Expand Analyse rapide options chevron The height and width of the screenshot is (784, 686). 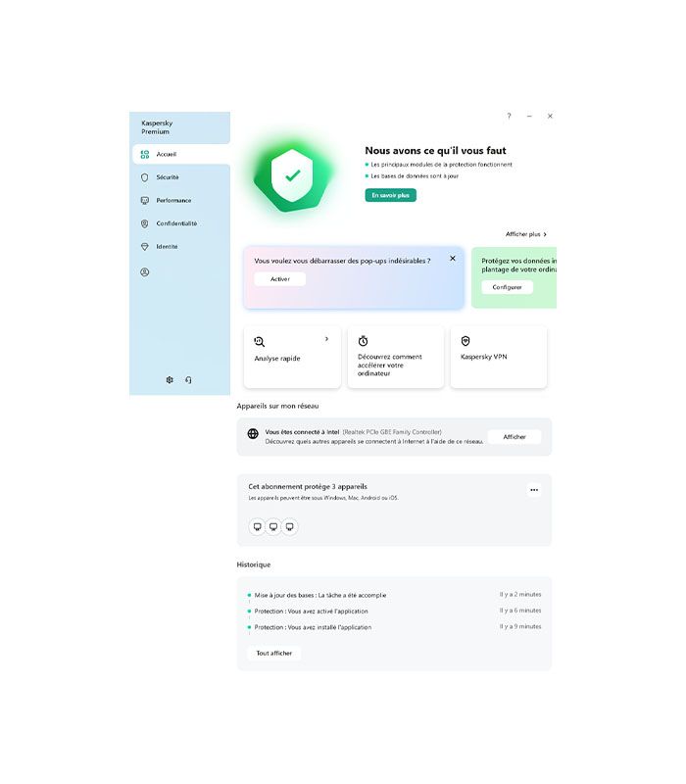pos(326,338)
